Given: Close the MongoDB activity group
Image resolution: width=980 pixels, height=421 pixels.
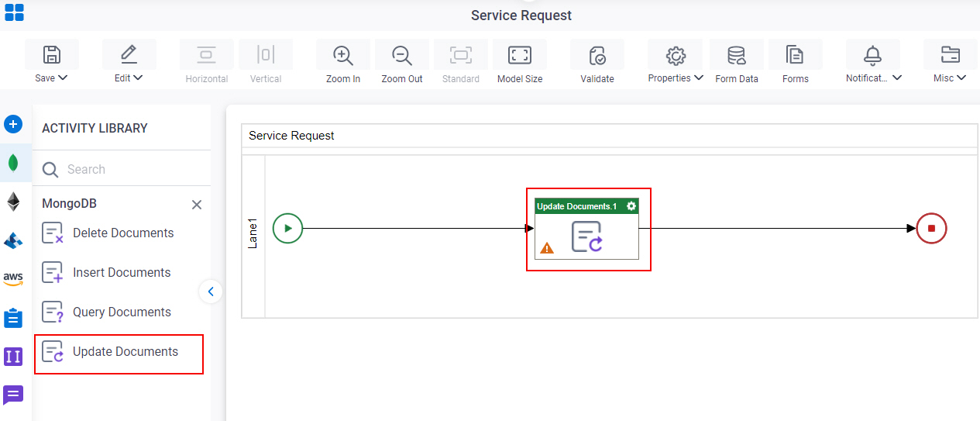Looking at the screenshot, I should (x=197, y=205).
